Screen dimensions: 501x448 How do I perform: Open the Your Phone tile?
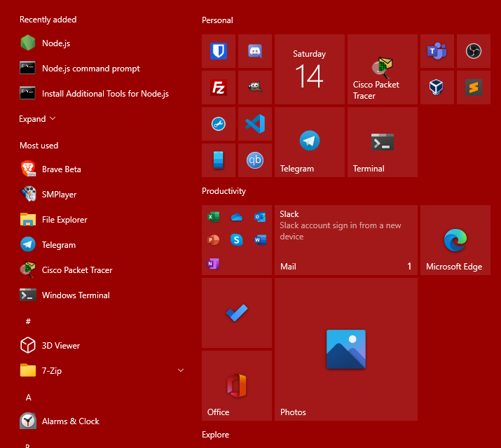(219, 160)
